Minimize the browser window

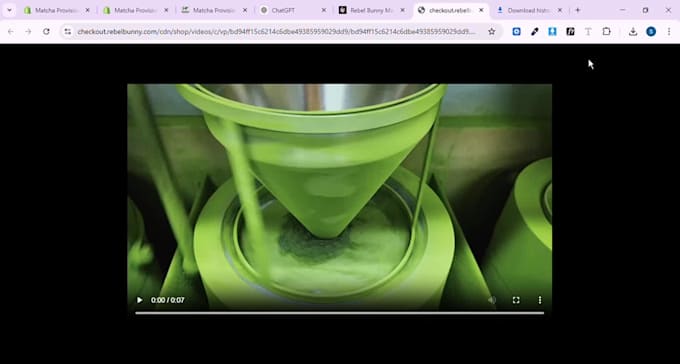[623, 10]
